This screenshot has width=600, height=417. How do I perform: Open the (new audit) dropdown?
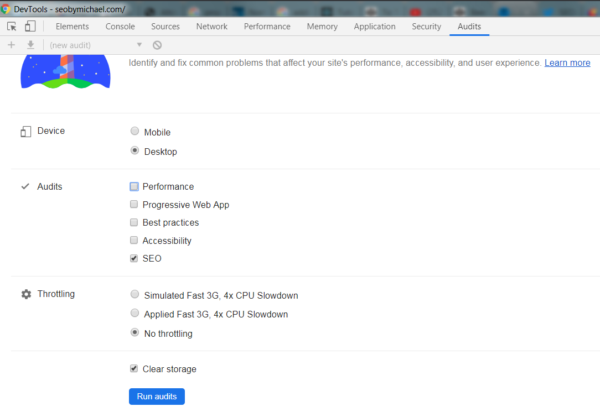[x=96, y=45]
